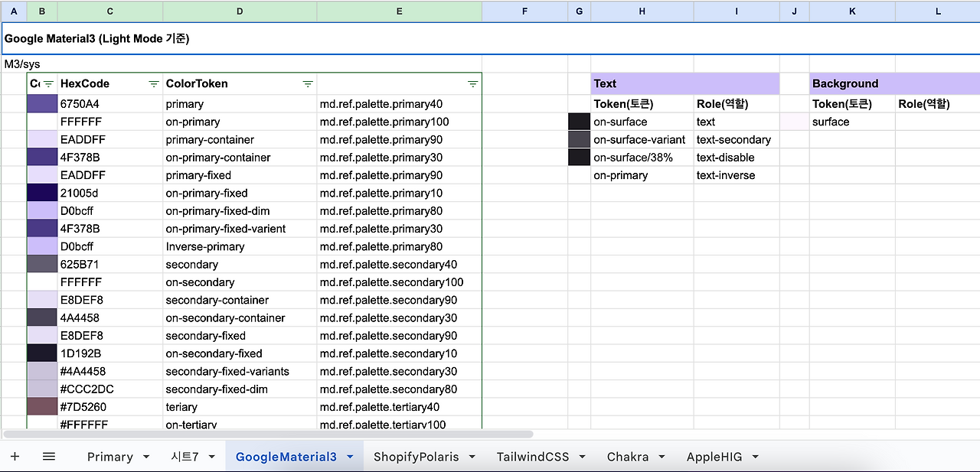Open AppleHIG tab dropdown arrow
Image resolution: width=980 pixels, height=472 pixels.
click(755, 457)
